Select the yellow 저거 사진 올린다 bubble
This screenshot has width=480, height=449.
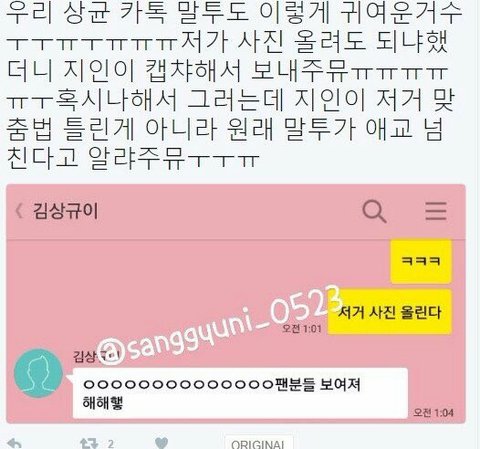pyautogui.click(x=390, y=312)
